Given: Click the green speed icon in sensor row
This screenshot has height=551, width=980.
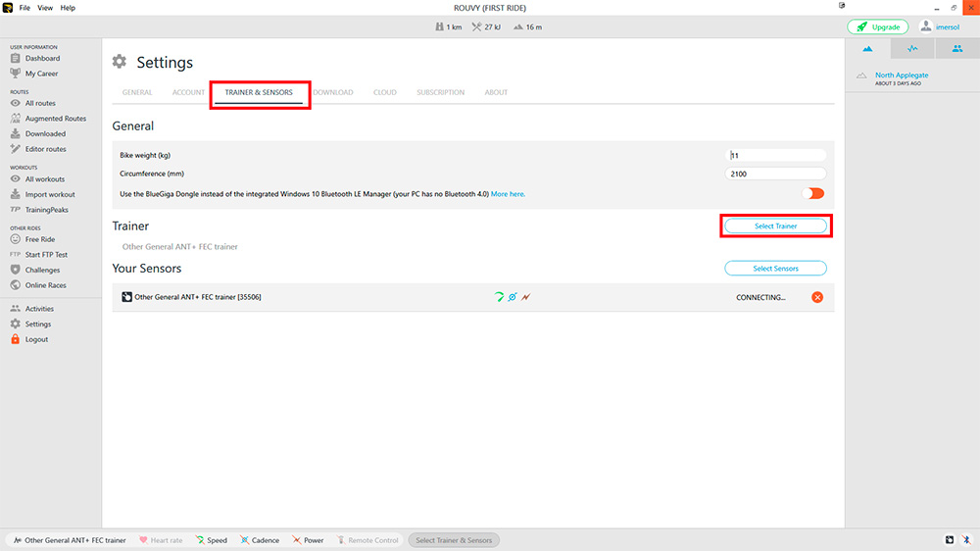Looking at the screenshot, I should tap(499, 297).
